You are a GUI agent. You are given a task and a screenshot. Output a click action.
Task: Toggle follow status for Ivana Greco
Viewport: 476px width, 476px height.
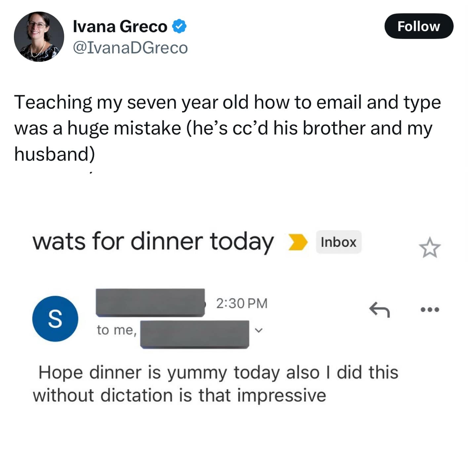point(419,26)
